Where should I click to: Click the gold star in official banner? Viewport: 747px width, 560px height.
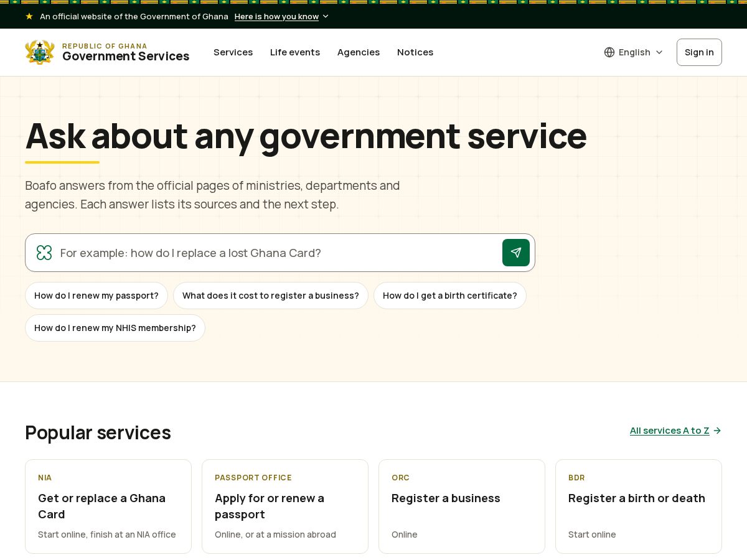point(29,16)
